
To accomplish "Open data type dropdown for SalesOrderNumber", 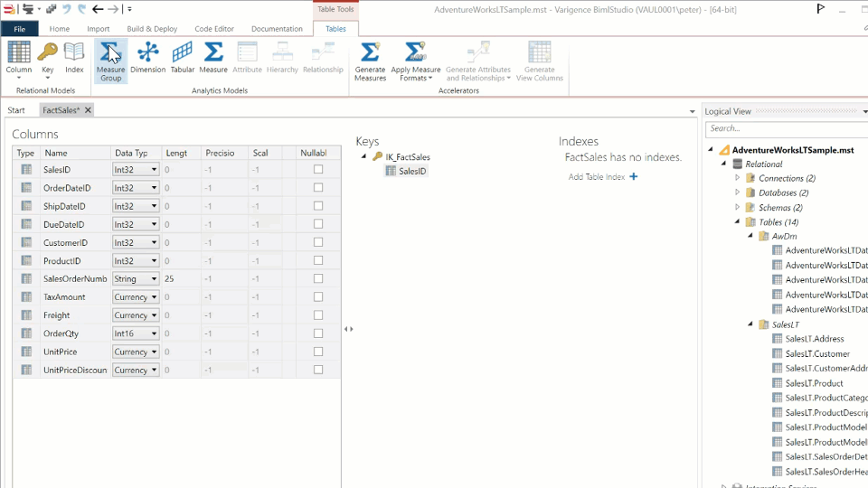I will tap(154, 279).
